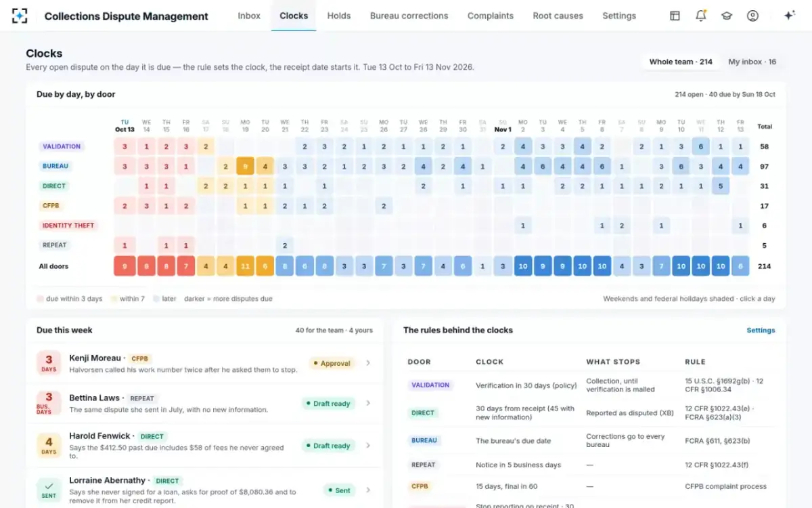Image resolution: width=812 pixels, height=508 pixels.
Task: Click Bettina Laws' 3 bus. days badge
Action: click(49, 403)
